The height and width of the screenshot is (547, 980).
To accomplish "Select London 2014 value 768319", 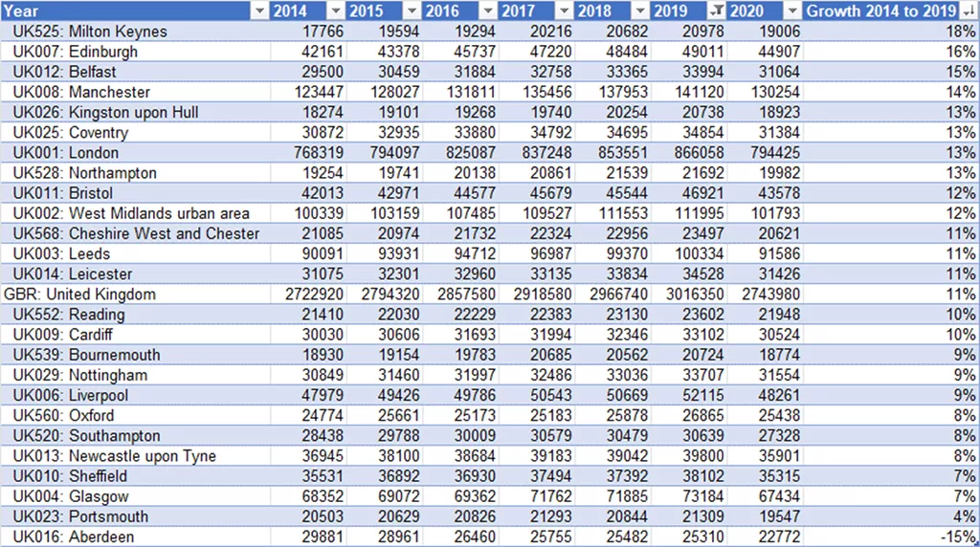I will click(x=319, y=153).
